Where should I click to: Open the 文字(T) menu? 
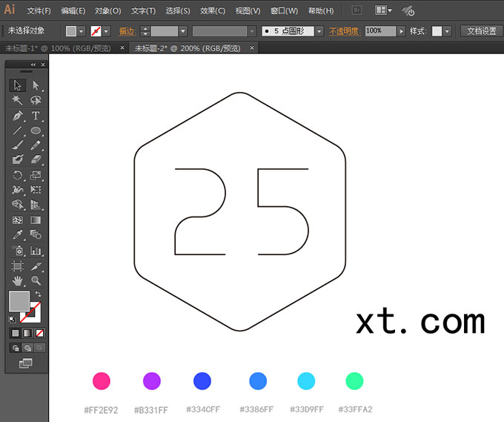[x=143, y=11]
